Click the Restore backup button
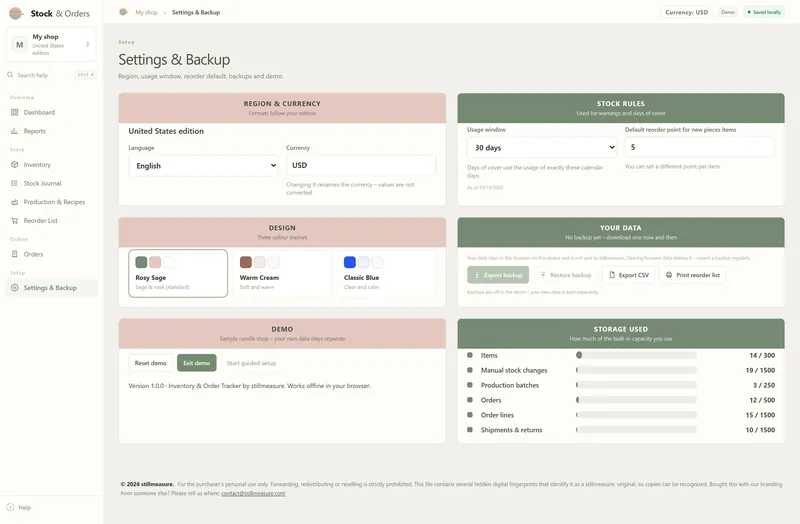Viewport: 800px width, 524px height. pyautogui.click(x=565, y=275)
